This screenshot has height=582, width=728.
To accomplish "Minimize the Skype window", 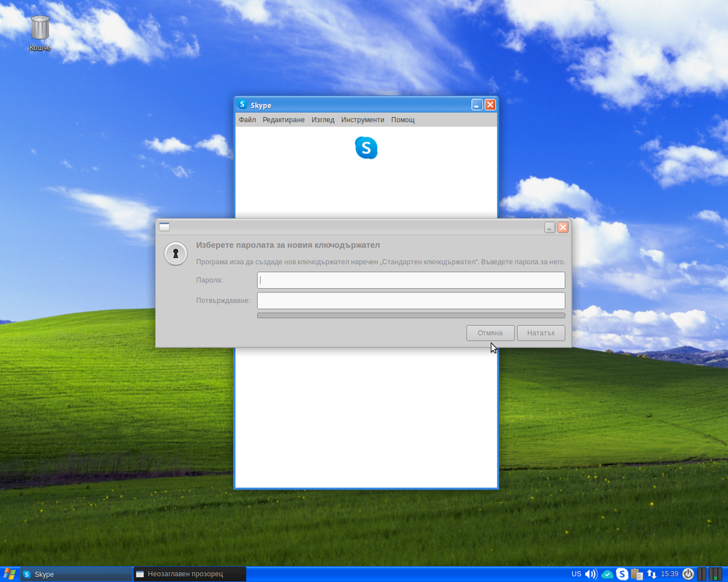I will (x=477, y=105).
